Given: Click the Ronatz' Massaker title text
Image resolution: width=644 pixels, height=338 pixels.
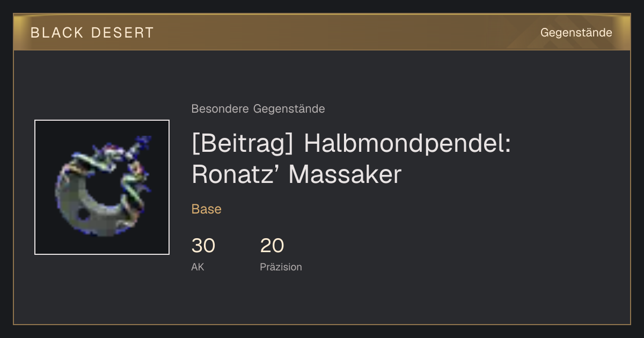Looking at the screenshot, I should [297, 174].
